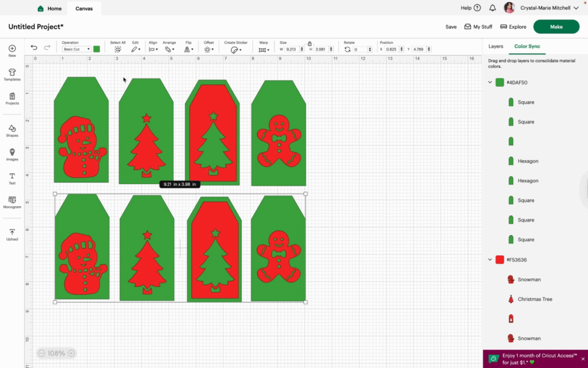
Task: Click the Width stepper arrows
Action: click(302, 49)
